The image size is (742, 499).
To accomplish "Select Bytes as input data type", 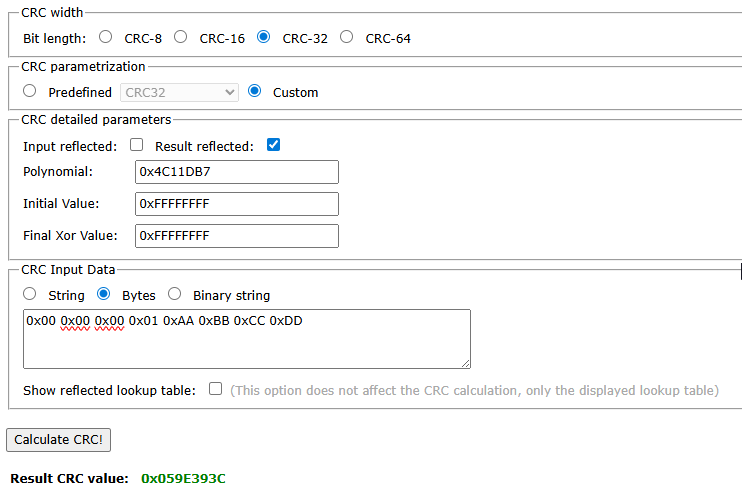I will (x=104, y=295).
